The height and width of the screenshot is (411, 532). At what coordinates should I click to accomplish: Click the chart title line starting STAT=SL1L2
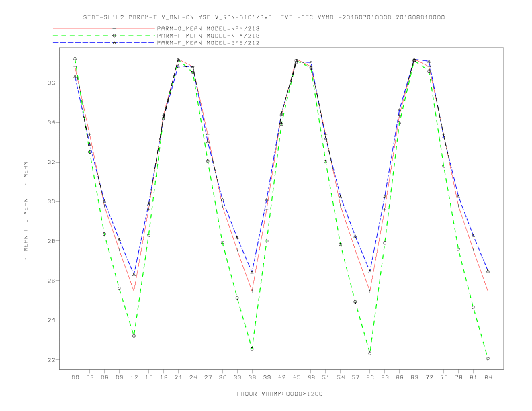click(263, 17)
